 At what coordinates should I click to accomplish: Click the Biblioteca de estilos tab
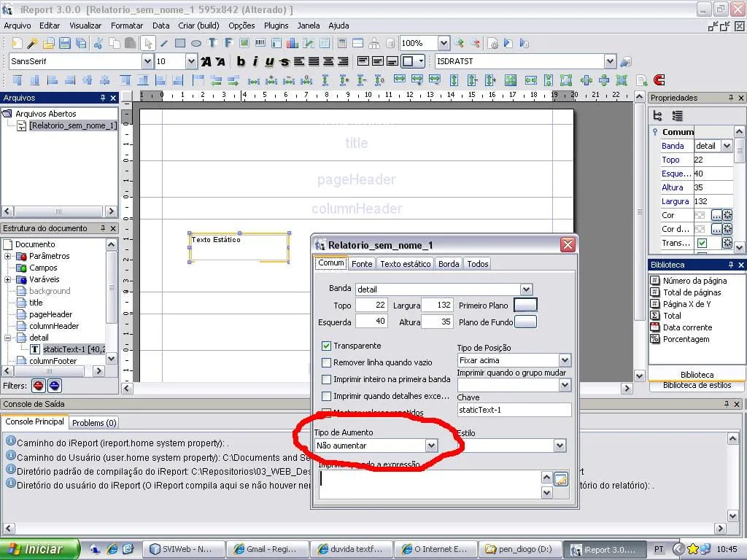pyautogui.click(x=697, y=385)
